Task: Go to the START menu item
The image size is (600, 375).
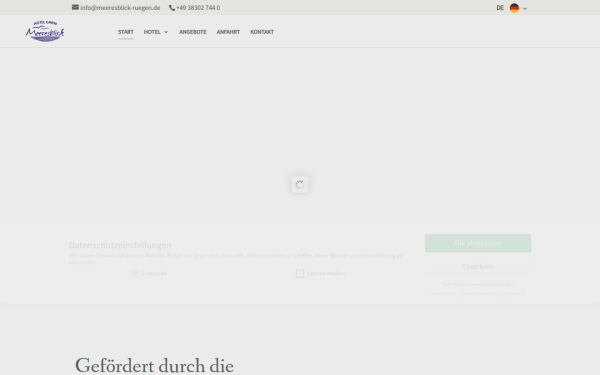Action: (x=126, y=32)
